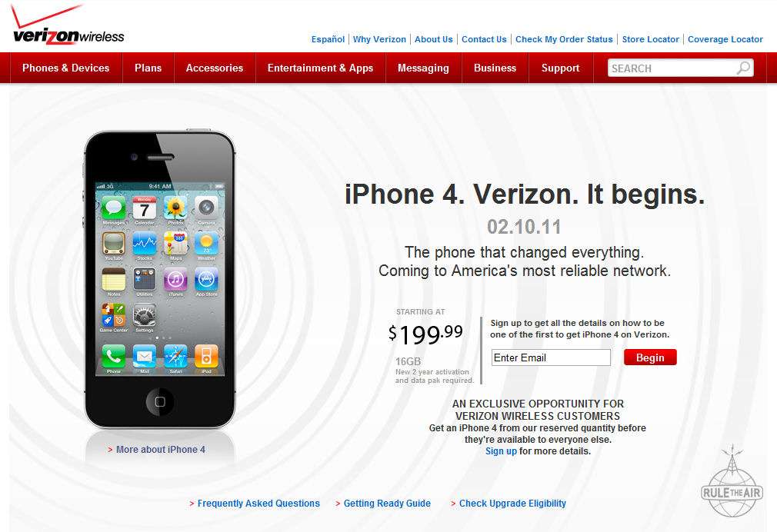The image size is (777, 532).
Task: Open the Phones & Devices menu
Action: [66, 68]
